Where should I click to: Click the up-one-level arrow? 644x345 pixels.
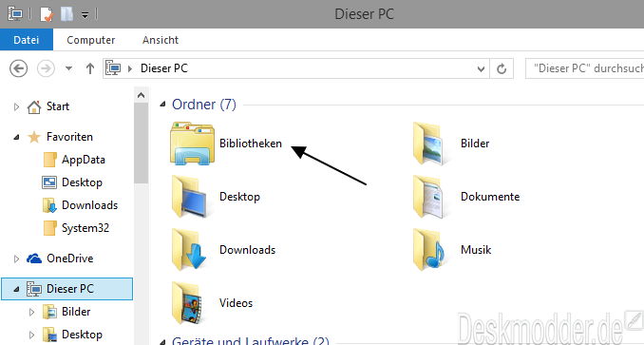(x=90, y=68)
